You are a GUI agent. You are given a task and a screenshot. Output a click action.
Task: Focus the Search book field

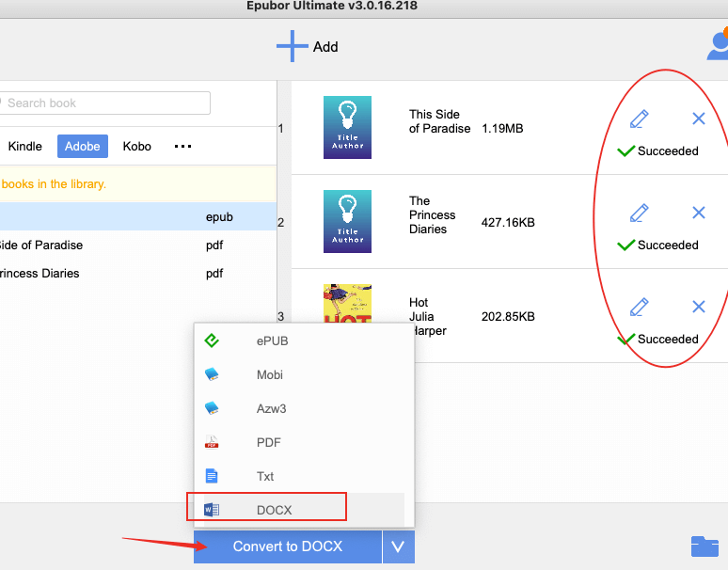click(x=104, y=103)
